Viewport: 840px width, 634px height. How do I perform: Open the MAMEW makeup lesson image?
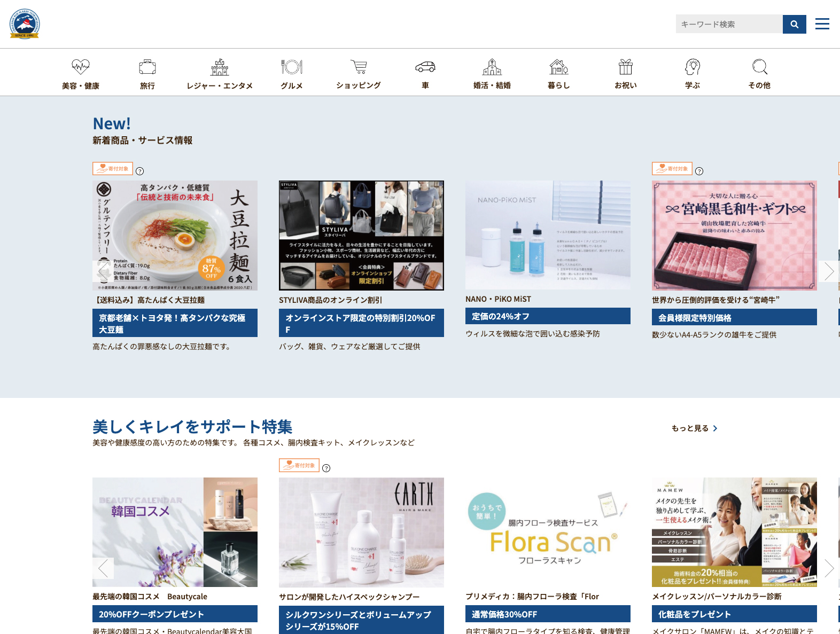tap(734, 533)
